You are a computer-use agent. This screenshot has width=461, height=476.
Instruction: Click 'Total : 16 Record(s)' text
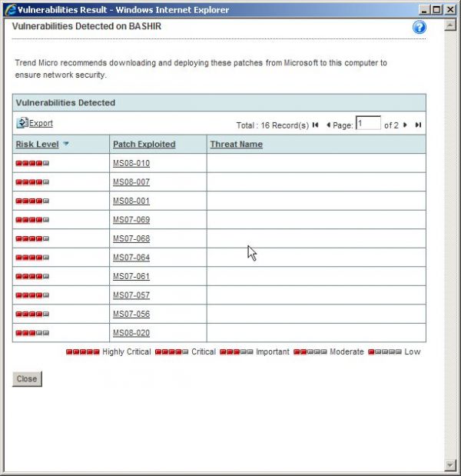(272, 125)
